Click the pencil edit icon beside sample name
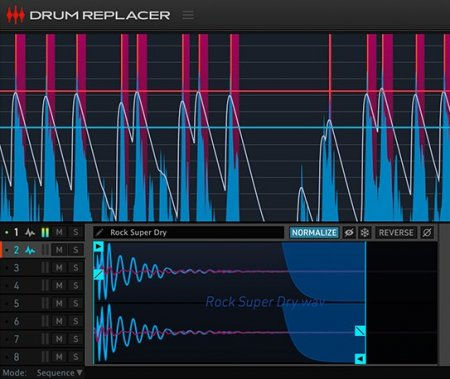 click(99, 232)
